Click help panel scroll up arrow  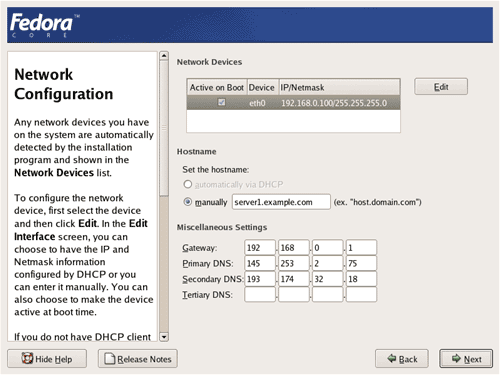[164, 55]
